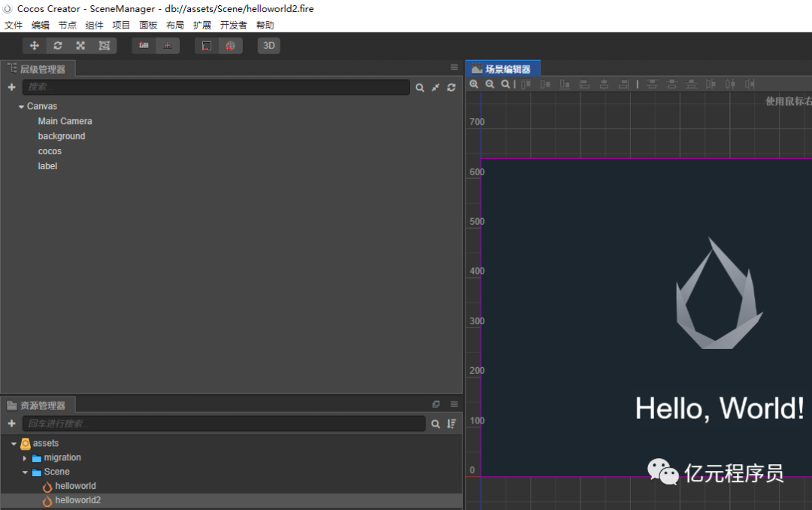Collapse the Canvas node
The image size is (812, 510).
point(21,106)
